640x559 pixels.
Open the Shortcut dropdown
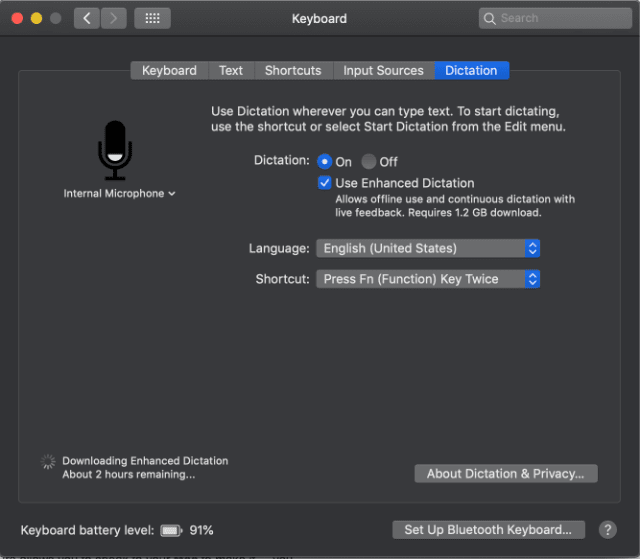pyautogui.click(x=428, y=279)
